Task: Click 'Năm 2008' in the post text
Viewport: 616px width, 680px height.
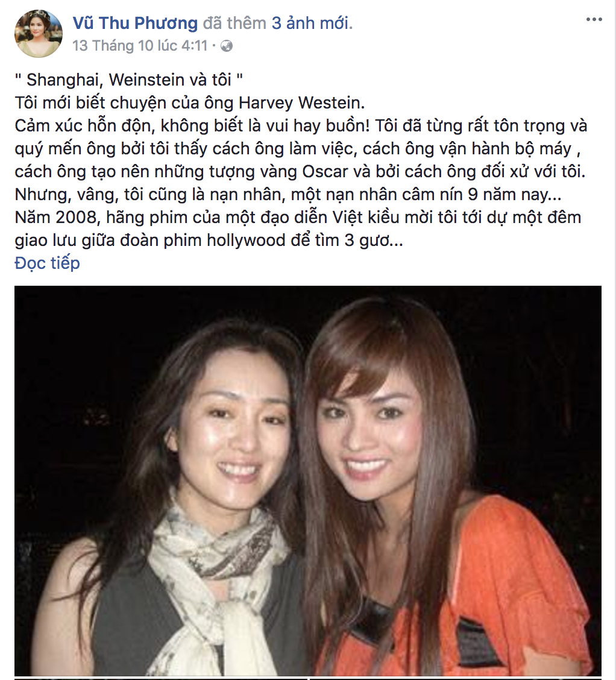Action: (55, 217)
